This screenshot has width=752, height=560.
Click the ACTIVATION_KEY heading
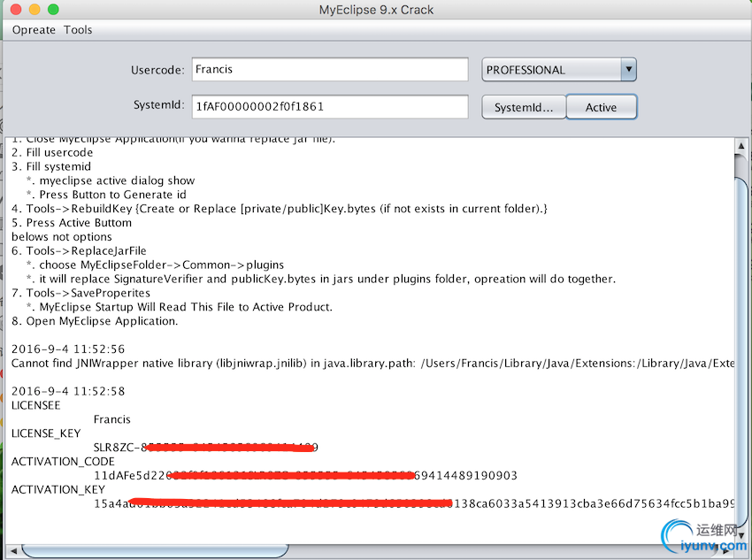point(58,489)
